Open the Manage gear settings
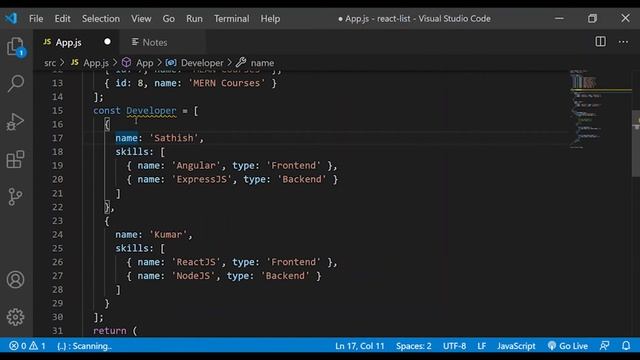This screenshot has height=360, width=640. coord(16,317)
